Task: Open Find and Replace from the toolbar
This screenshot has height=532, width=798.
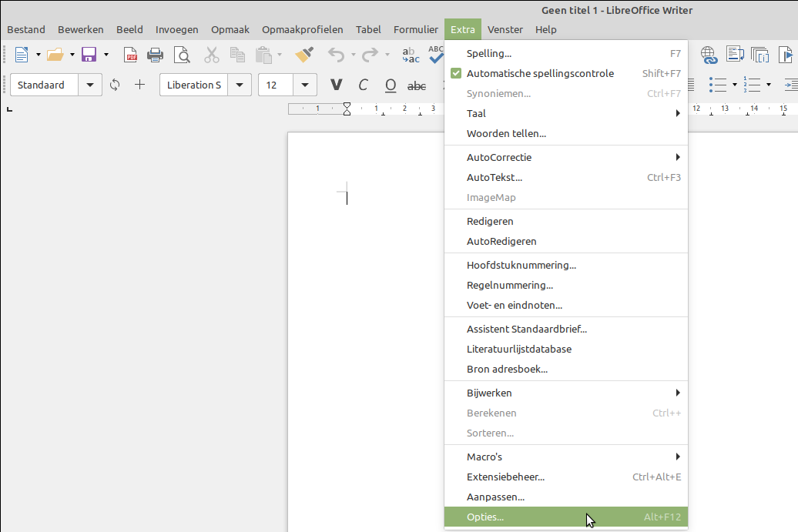Action: coord(411,55)
